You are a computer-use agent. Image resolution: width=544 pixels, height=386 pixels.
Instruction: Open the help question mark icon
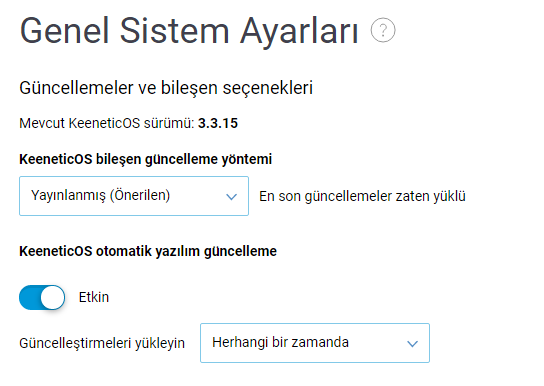[383, 31]
